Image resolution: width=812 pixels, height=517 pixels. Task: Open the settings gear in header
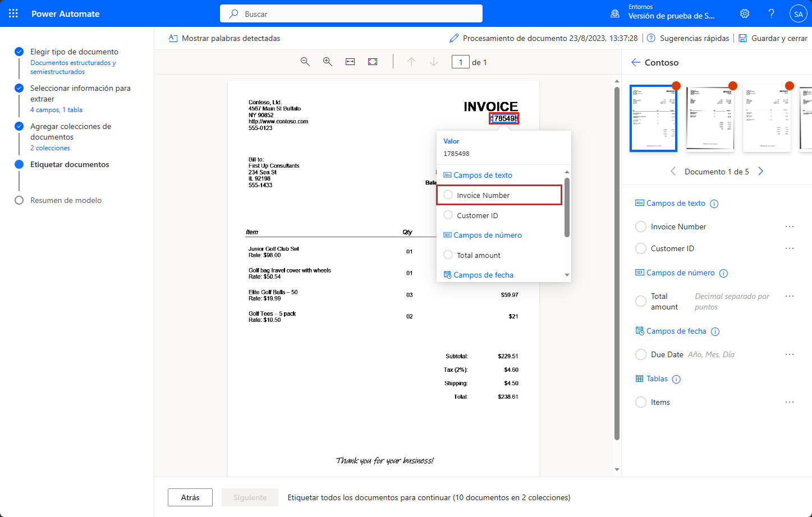(745, 13)
